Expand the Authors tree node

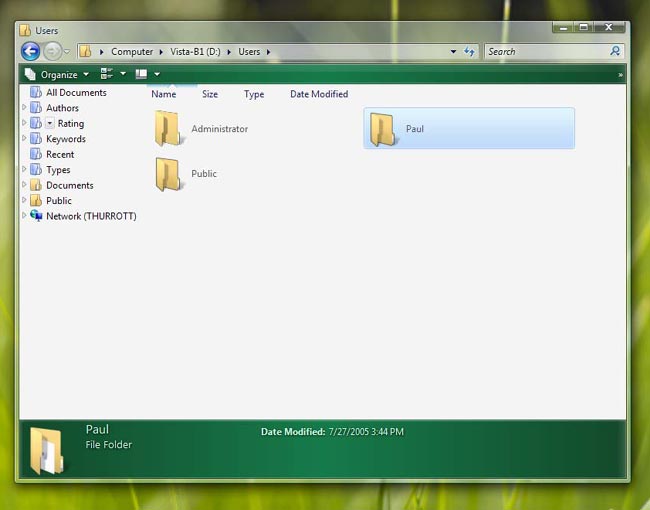click(24, 108)
